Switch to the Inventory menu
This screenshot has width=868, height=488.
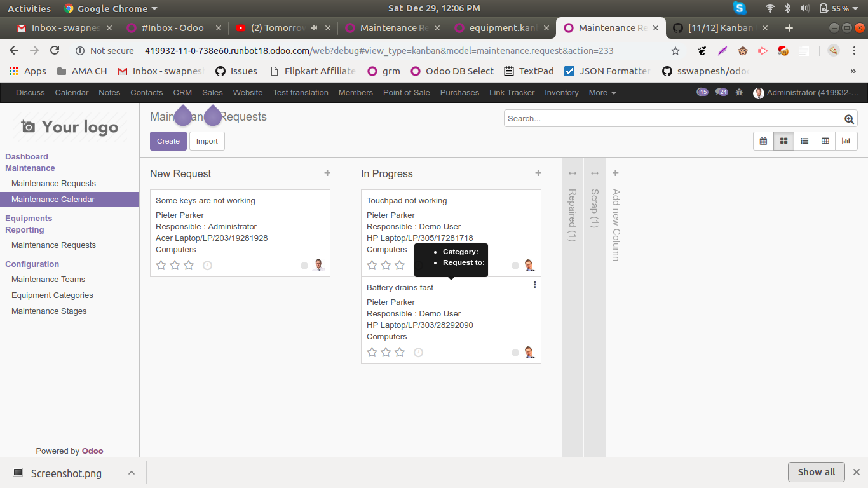click(562, 93)
